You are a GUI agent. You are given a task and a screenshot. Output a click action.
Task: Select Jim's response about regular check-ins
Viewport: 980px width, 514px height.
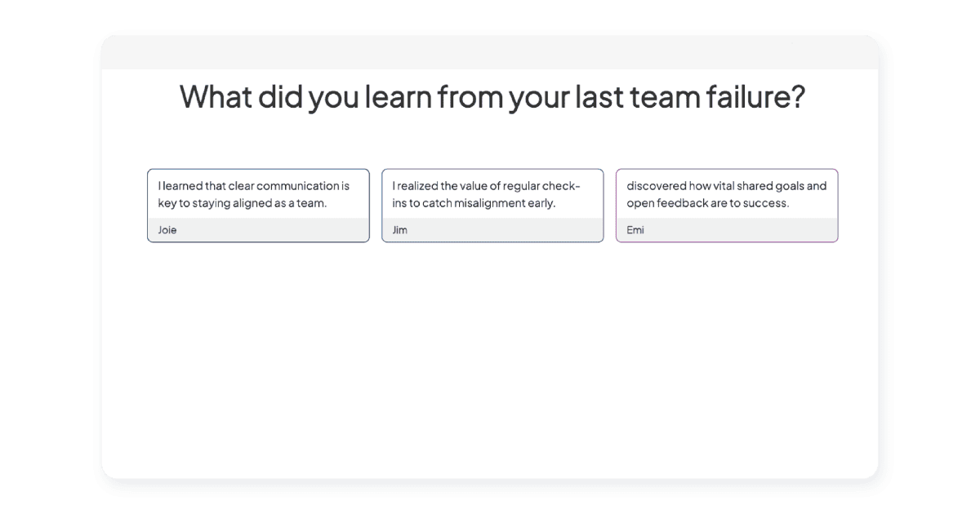click(x=492, y=206)
